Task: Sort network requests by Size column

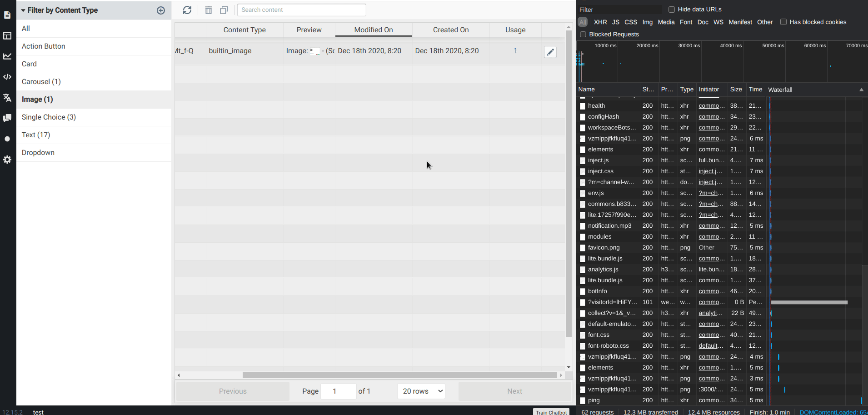Action: click(736, 90)
